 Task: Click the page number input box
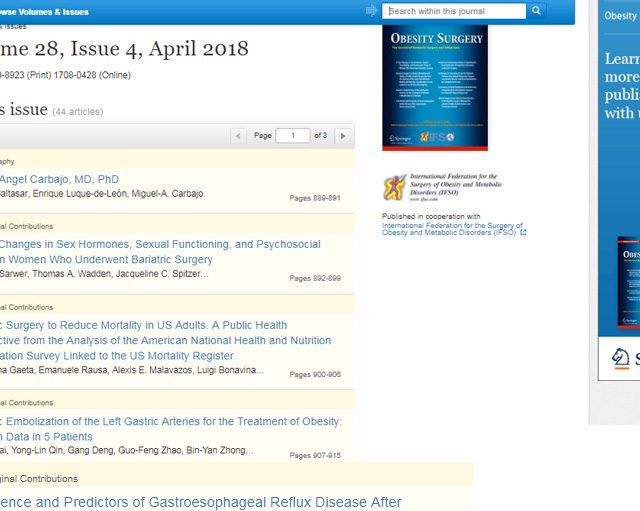pos(292,136)
